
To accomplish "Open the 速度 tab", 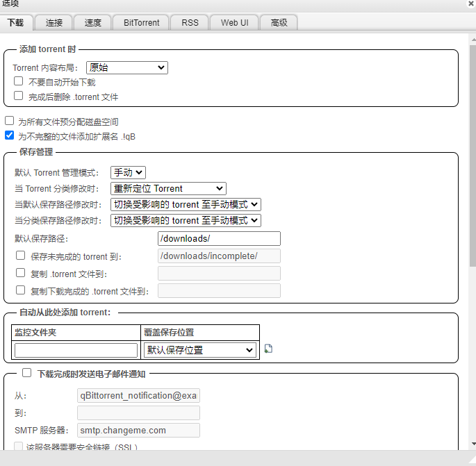I will [x=92, y=23].
